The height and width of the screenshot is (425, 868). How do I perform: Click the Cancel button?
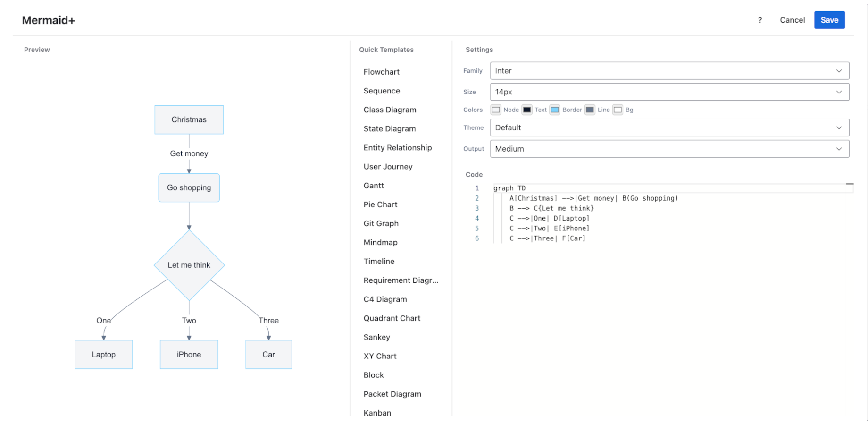click(x=792, y=20)
